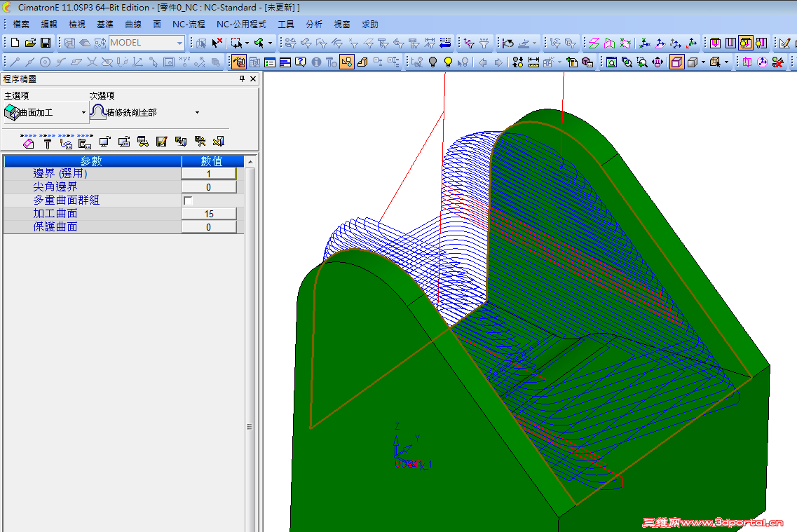The height and width of the screenshot is (532, 797).
Task: Select the pink eraser geometry icon
Action: coord(29,142)
